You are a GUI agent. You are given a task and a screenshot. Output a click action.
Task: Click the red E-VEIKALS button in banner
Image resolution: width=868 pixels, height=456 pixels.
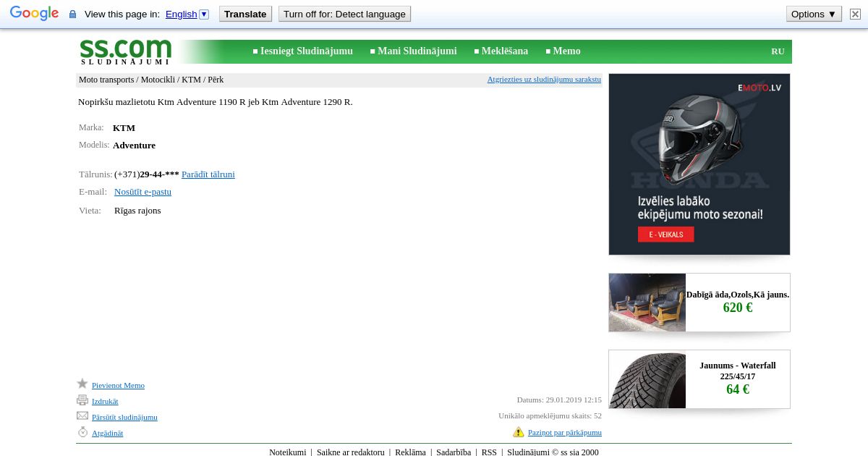(665, 235)
